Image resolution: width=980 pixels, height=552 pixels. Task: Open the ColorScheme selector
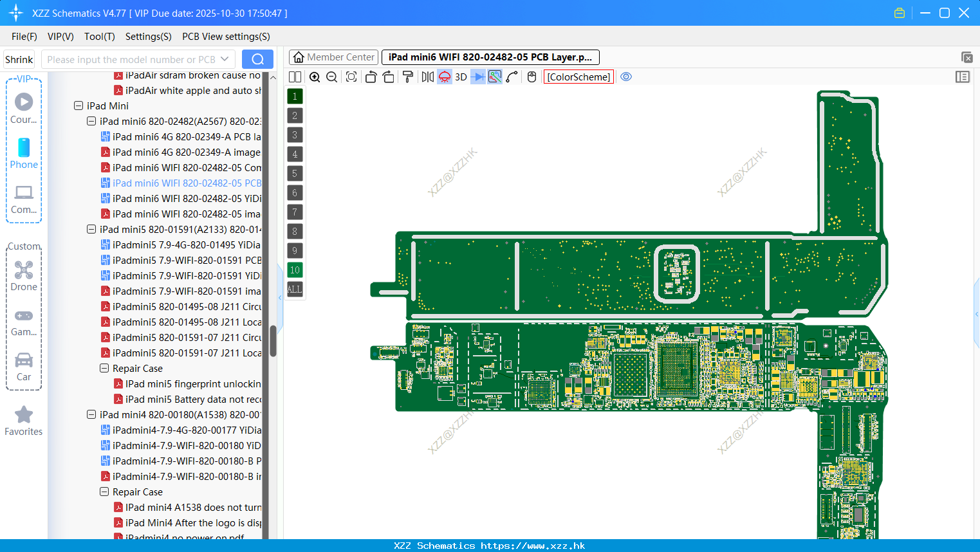tap(578, 77)
